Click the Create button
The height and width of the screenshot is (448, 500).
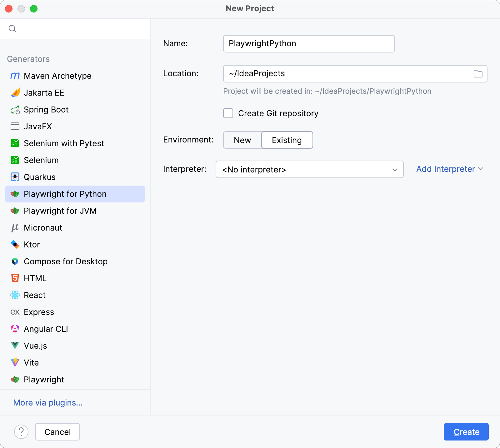click(466, 432)
